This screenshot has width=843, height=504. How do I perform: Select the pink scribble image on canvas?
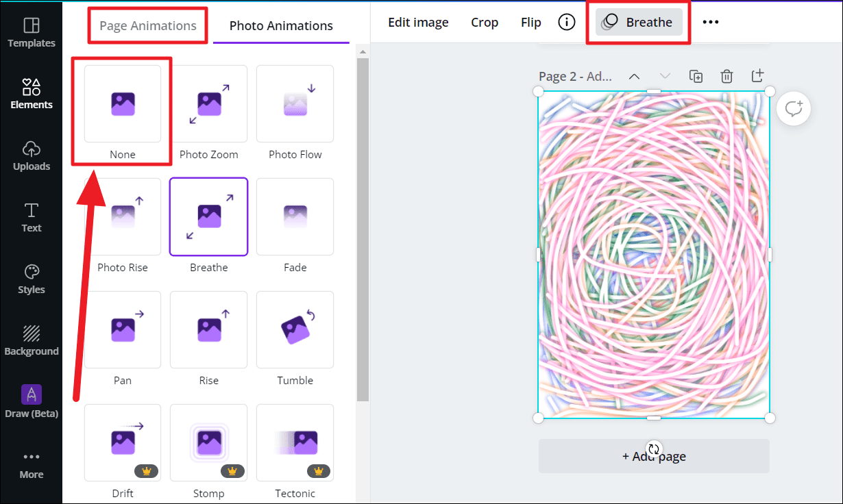click(x=654, y=255)
